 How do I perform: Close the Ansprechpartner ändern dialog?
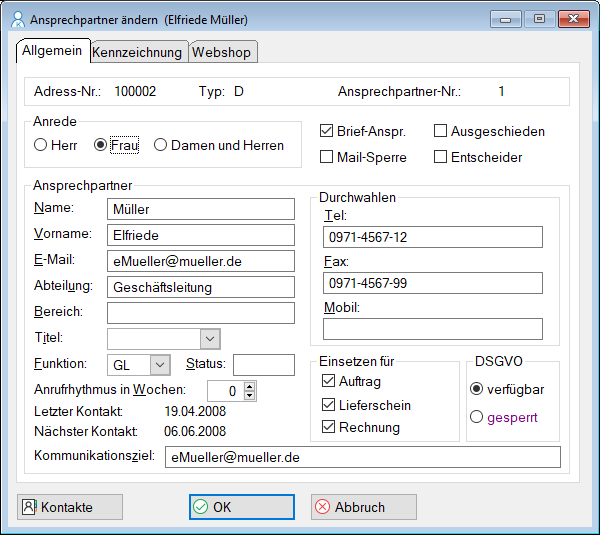tap(572, 19)
